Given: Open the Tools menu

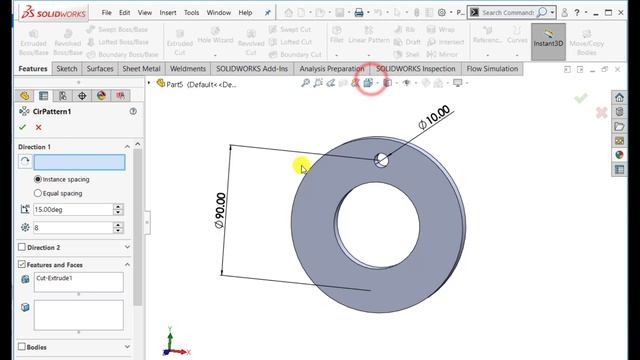Looking at the screenshot, I should 191,13.
